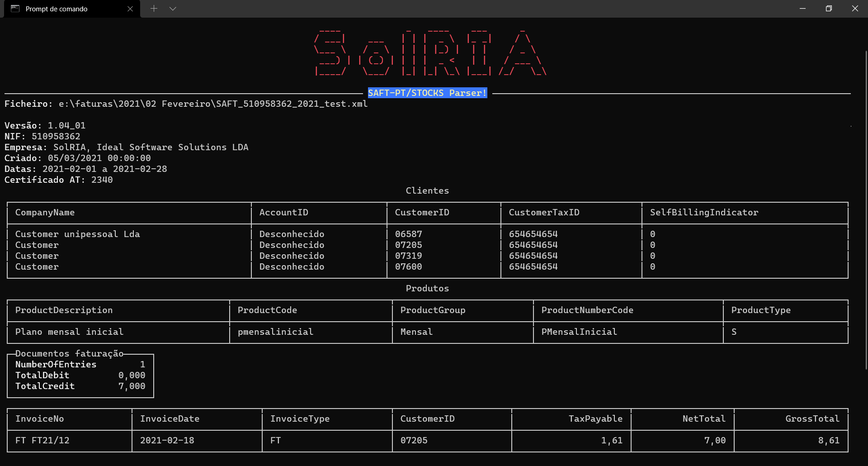
Task: Click the ProductDescription column header
Action: 64,310
